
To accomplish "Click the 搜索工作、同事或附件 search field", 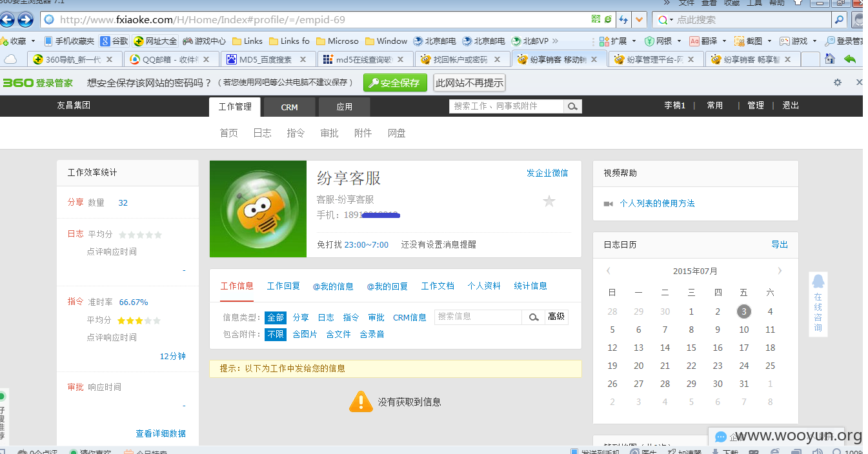I will 507,106.
